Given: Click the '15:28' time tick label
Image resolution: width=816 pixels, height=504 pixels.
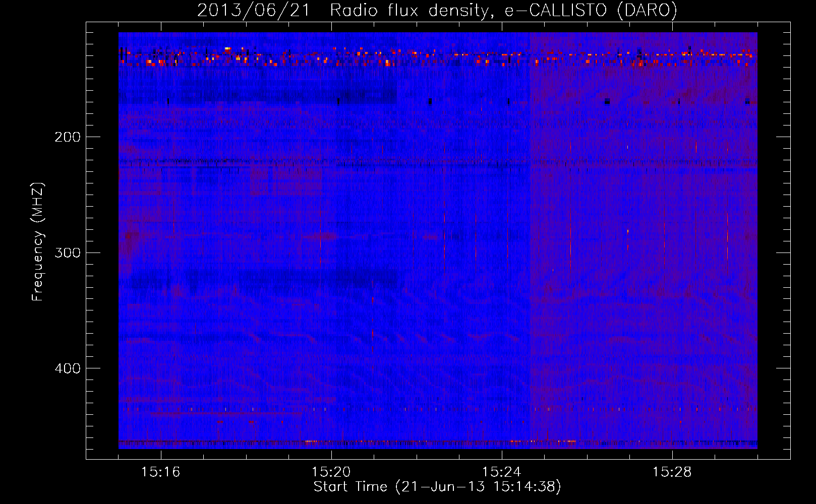Looking at the screenshot, I should coord(672,472).
